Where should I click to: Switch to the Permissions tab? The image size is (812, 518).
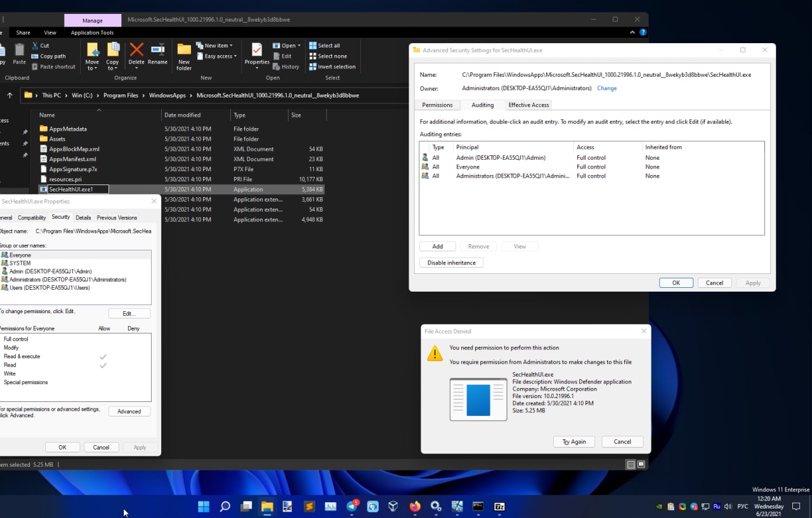tap(437, 105)
